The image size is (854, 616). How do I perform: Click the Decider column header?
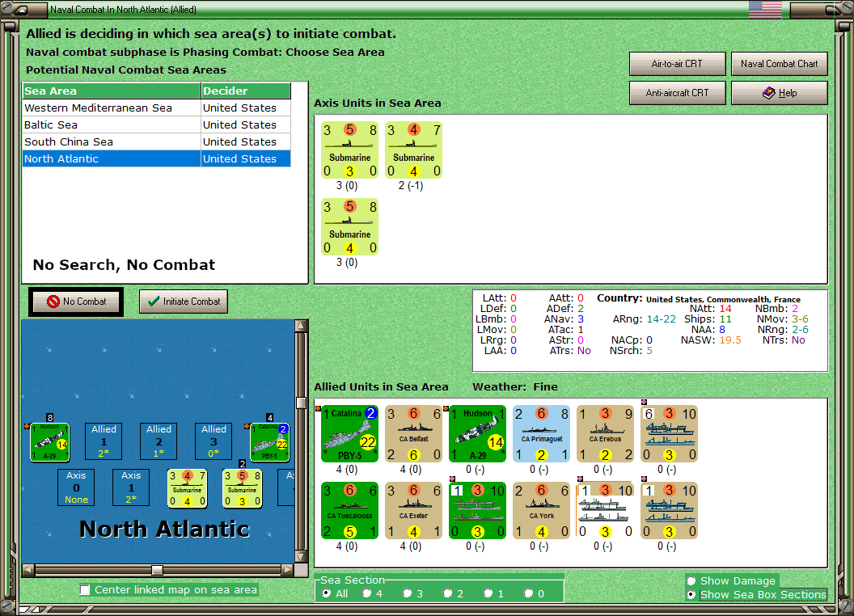[246, 91]
